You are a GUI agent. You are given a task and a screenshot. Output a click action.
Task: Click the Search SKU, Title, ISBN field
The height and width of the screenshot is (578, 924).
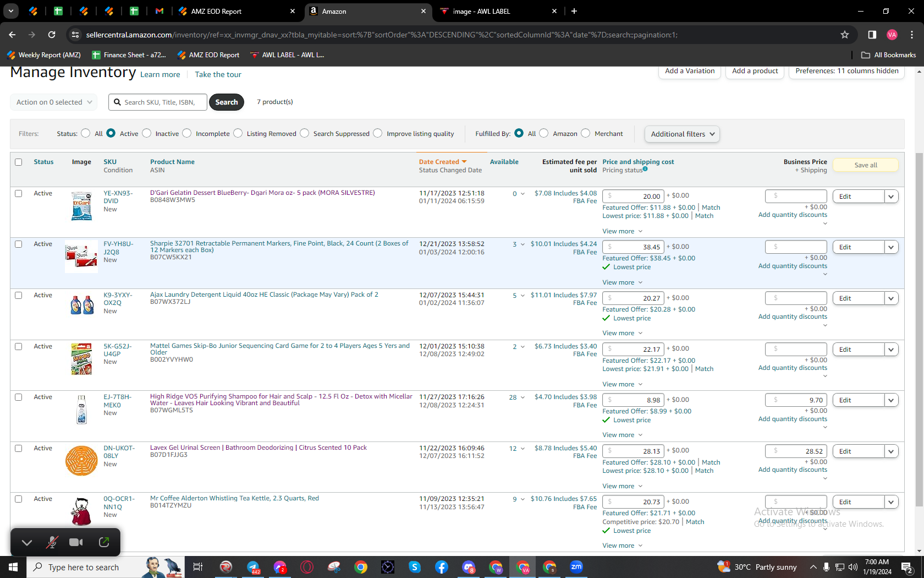coord(158,102)
